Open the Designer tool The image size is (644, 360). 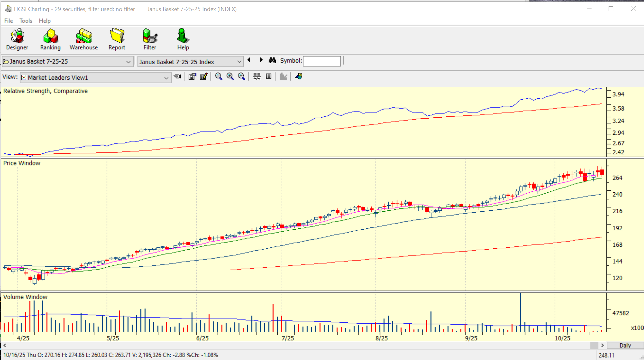tap(17, 39)
